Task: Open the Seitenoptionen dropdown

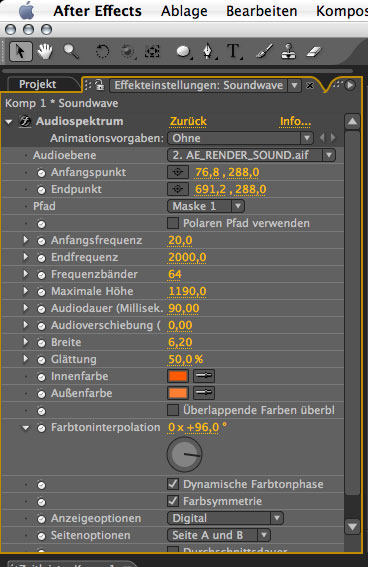Action: click(219, 535)
